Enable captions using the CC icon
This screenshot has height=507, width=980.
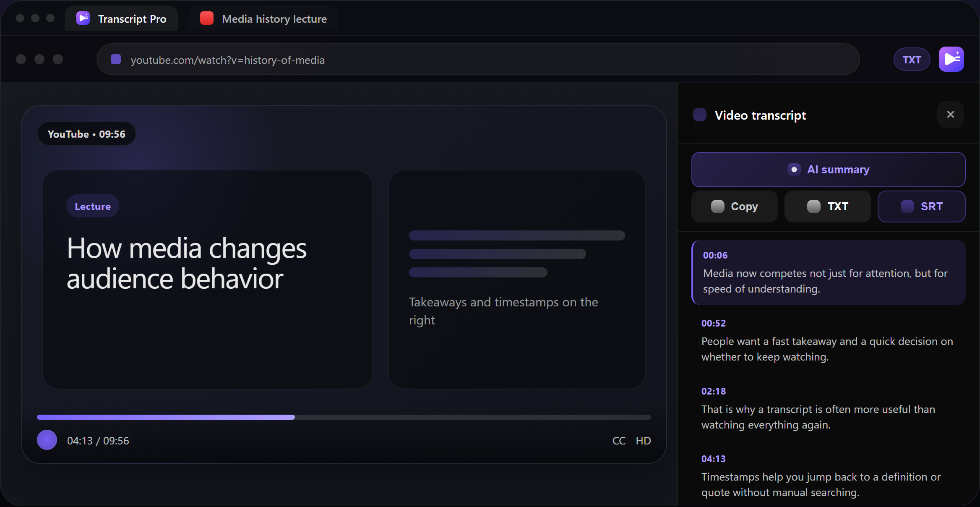[618, 440]
